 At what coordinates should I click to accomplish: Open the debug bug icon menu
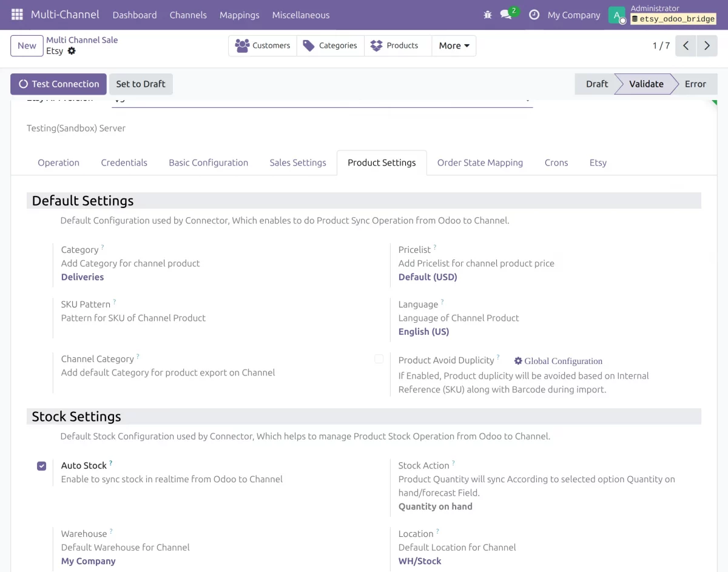[x=488, y=15]
